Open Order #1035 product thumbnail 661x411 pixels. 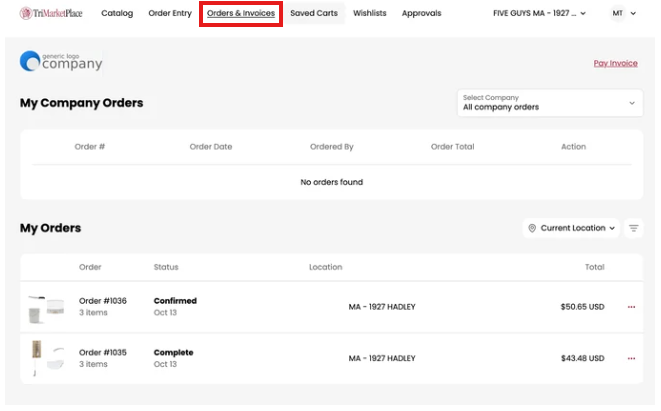47,358
